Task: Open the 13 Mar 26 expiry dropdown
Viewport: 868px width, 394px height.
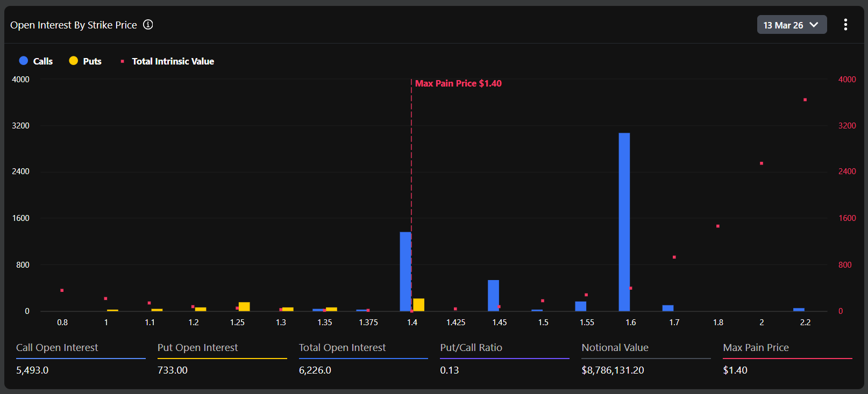Action: click(x=792, y=25)
